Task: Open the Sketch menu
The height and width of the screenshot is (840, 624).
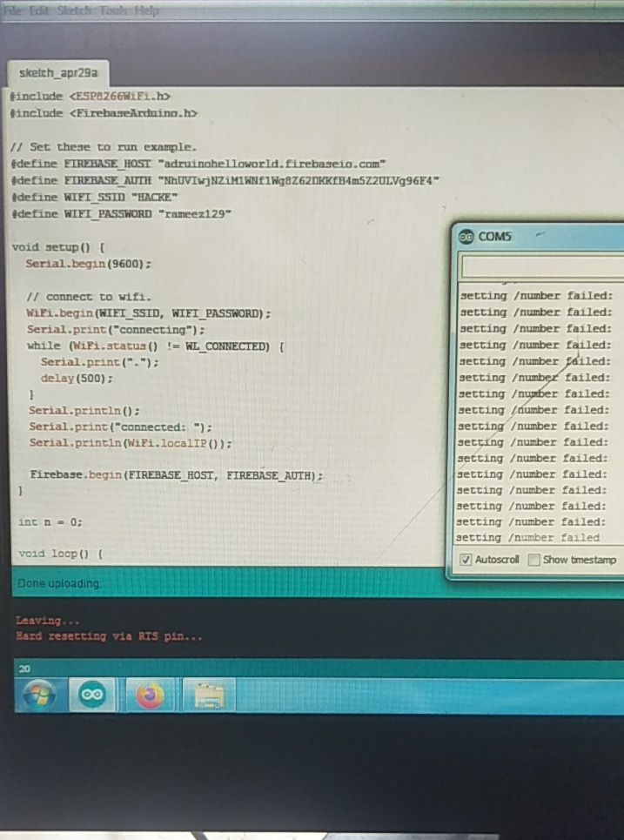Action: tap(74, 10)
